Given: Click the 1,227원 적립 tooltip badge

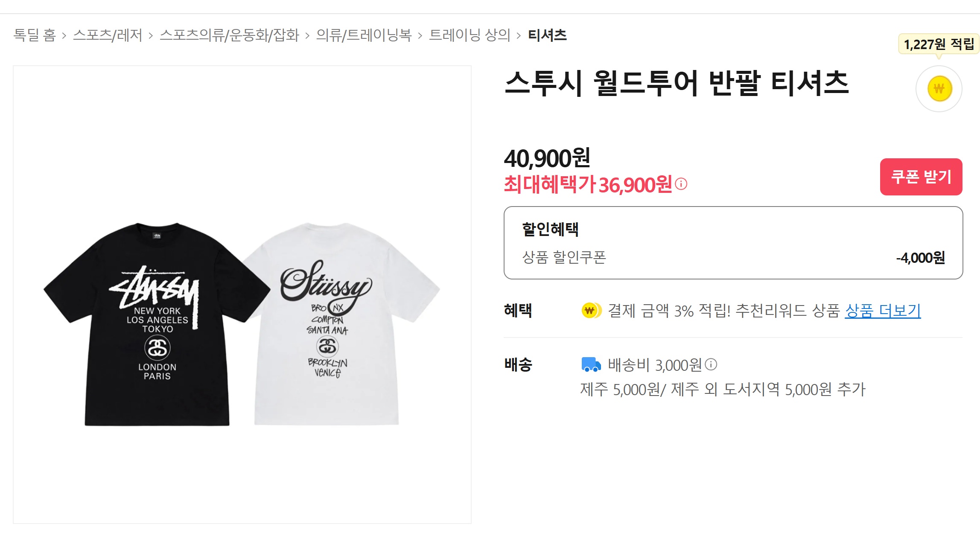Looking at the screenshot, I should pyautogui.click(x=938, y=44).
